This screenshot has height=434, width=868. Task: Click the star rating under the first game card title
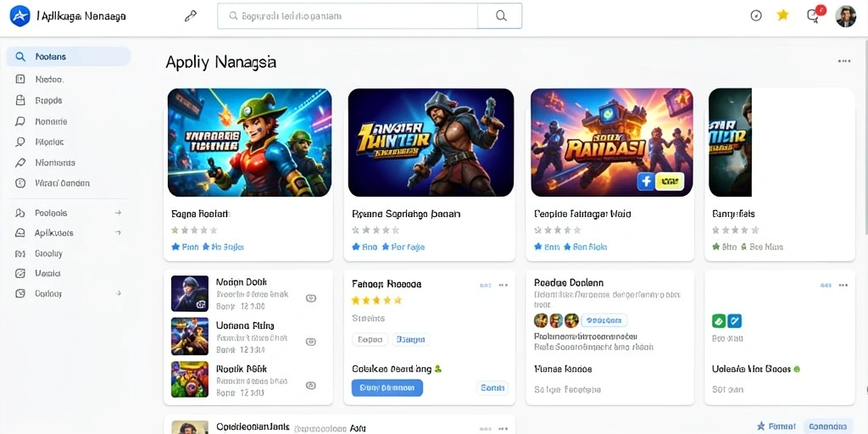pyautogui.click(x=194, y=230)
